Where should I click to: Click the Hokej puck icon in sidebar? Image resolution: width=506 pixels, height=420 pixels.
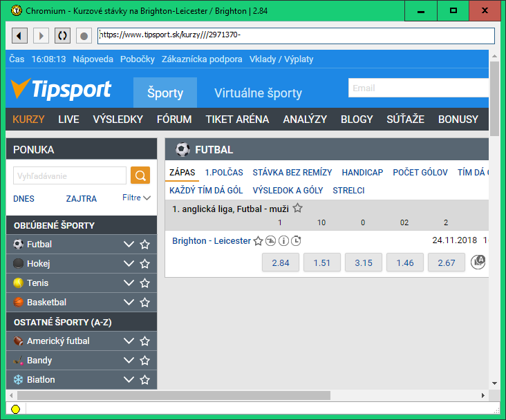click(x=19, y=264)
